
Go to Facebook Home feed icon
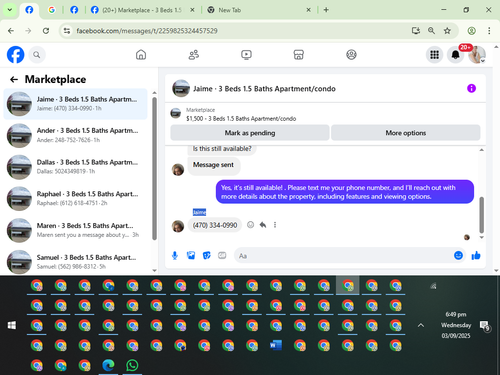point(141,55)
